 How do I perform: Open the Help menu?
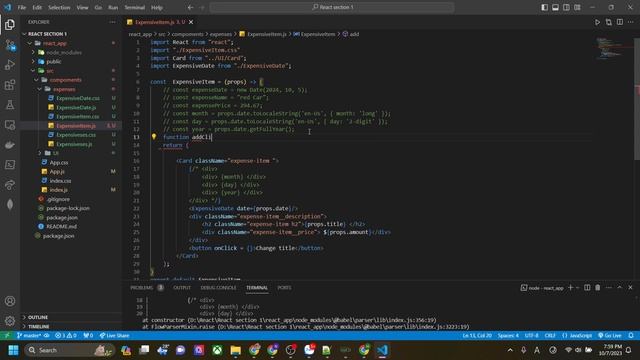pos(157,7)
